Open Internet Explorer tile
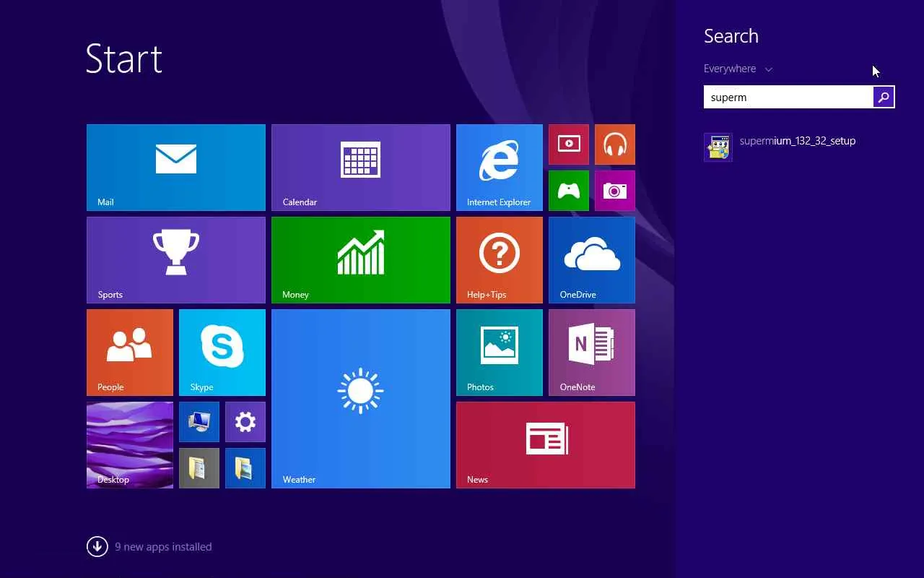The height and width of the screenshot is (578, 924). 500,168
